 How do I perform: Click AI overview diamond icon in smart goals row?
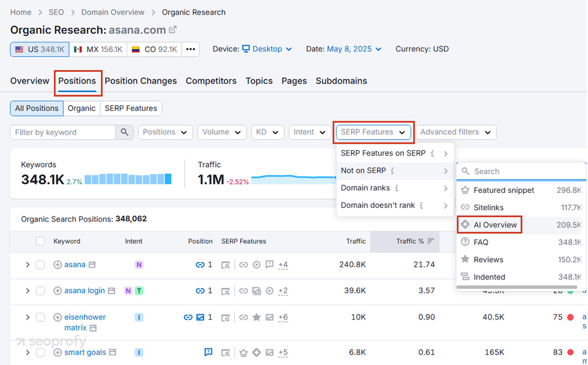[257, 352]
